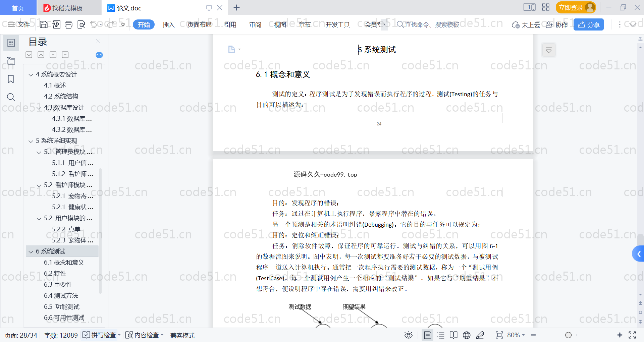Select the 审阅 ribbon tab
Viewport: 644px width, 342px height.
click(255, 24)
